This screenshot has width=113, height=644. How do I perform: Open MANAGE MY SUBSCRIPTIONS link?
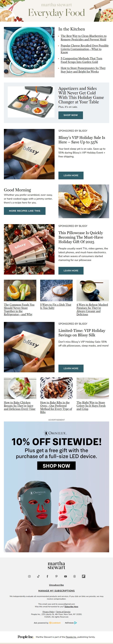pos(56,591)
